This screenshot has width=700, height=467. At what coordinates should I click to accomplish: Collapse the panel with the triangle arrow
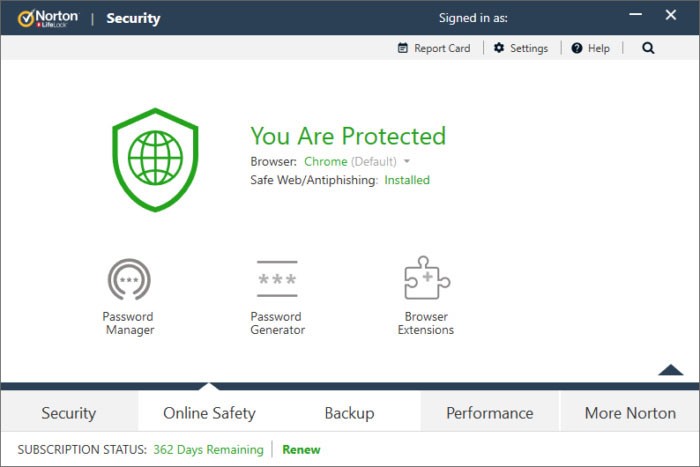[x=671, y=370]
